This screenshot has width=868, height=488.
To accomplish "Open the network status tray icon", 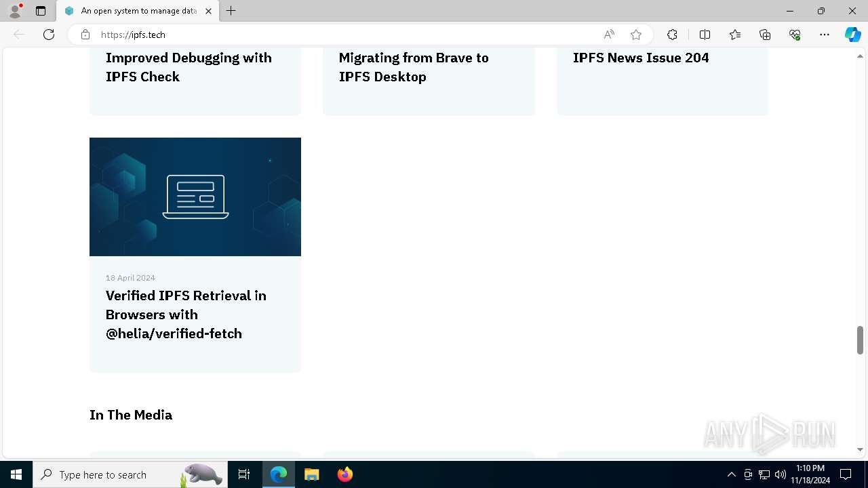I will 764,474.
